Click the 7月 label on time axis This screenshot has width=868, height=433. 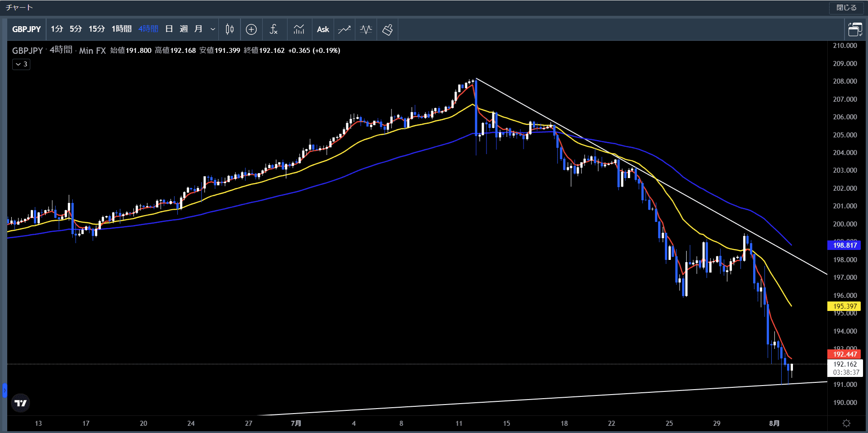[x=296, y=424]
